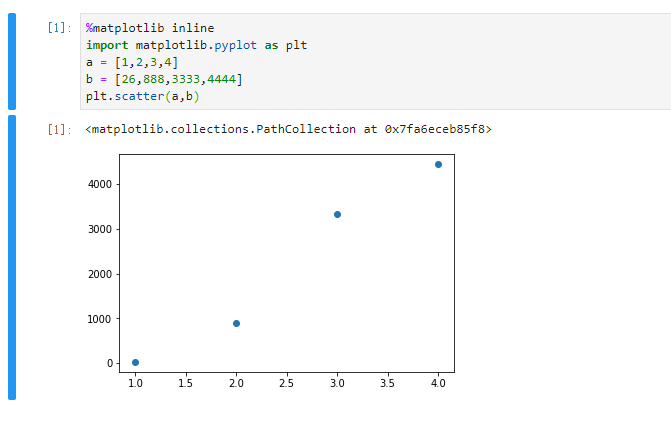Click the plt.scatter(a,b) line

pos(143,96)
